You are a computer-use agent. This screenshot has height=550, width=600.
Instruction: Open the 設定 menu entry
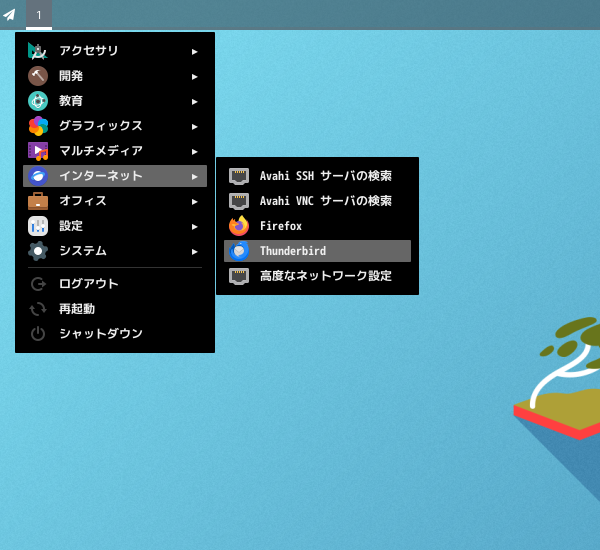(115, 226)
